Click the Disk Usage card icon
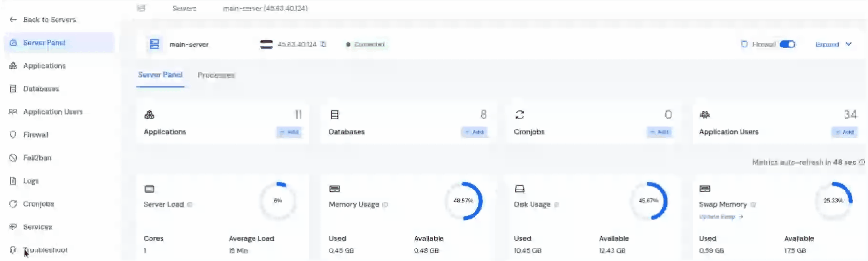Screen dimensions: 868x261 [x=520, y=189]
